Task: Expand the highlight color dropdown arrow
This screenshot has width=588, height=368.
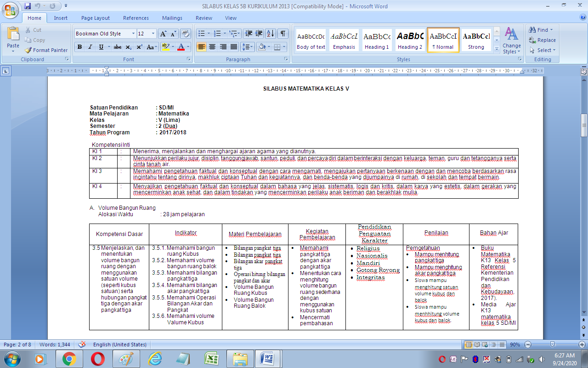Action: point(173,47)
